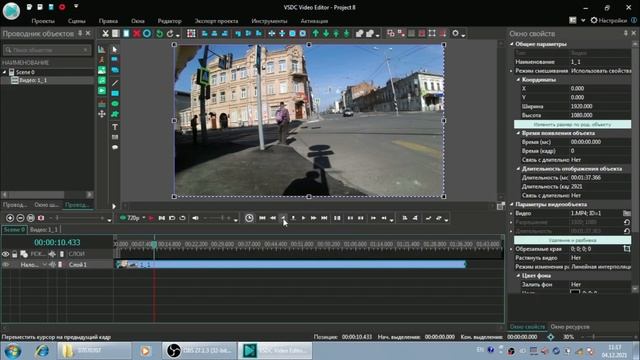Toggle the lock icon in layers header
Viewport: 640px width, 360px height.
15,254
